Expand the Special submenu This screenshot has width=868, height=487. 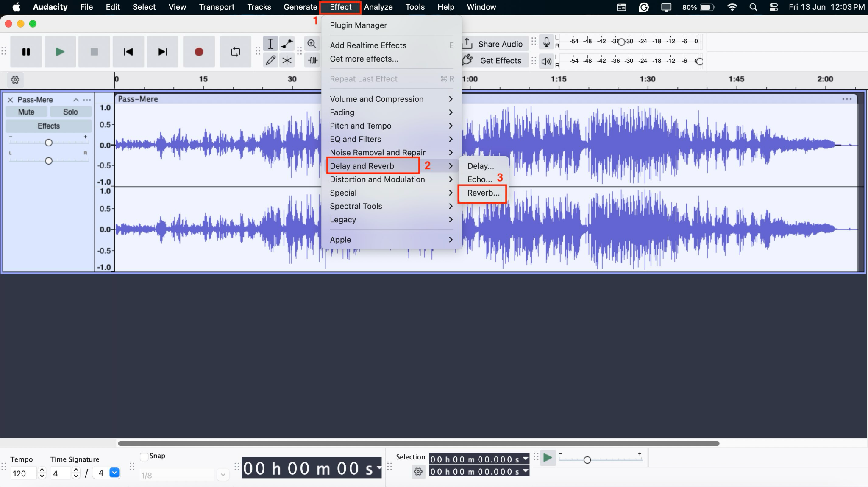(x=392, y=193)
